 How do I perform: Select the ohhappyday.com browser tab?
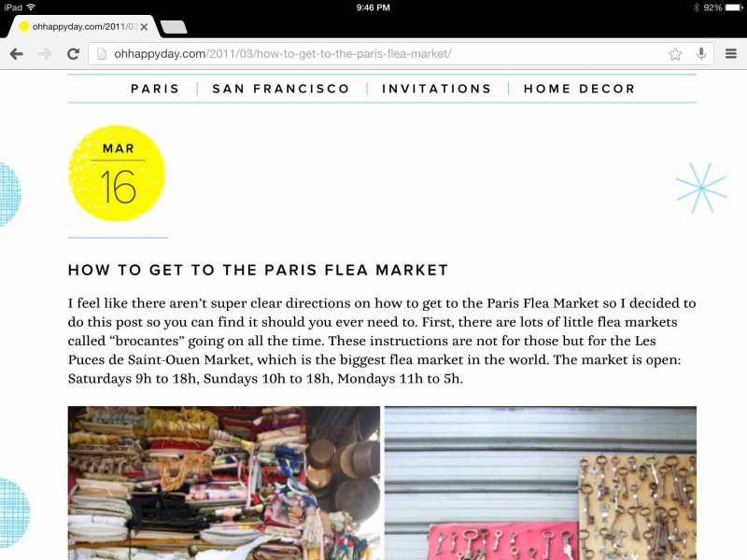click(x=79, y=27)
